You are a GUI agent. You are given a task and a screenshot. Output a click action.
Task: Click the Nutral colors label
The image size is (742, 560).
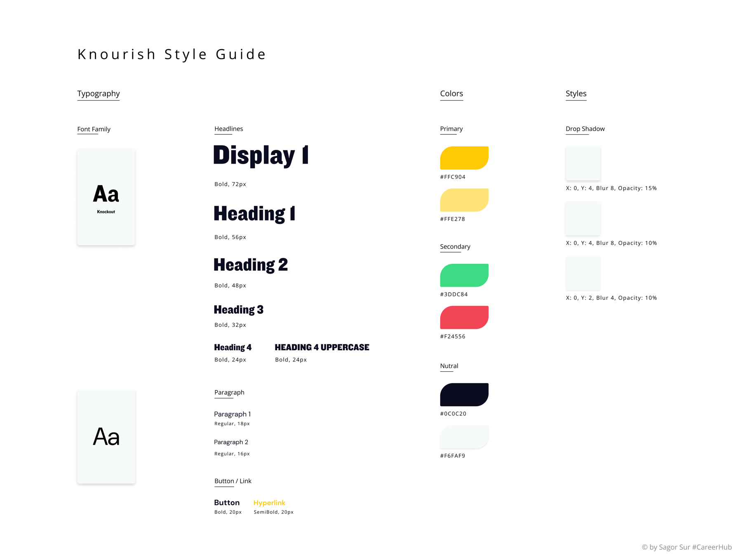click(x=449, y=366)
